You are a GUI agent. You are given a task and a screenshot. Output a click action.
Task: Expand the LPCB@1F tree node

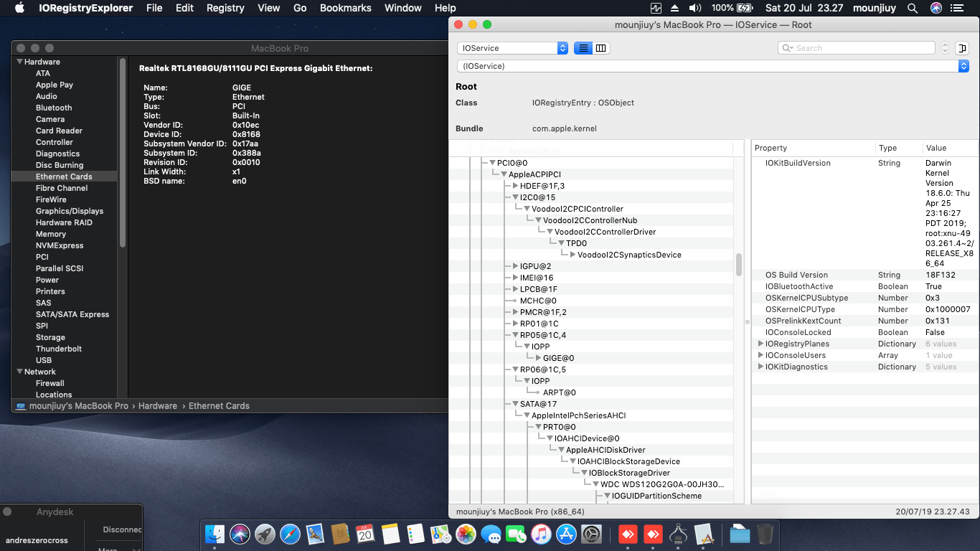coord(515,289)
